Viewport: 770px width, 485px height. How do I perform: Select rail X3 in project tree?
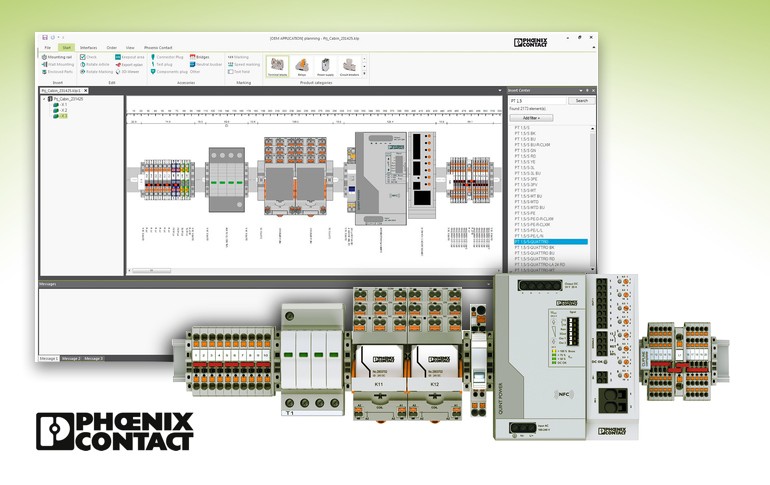click(x=60, y=116)
